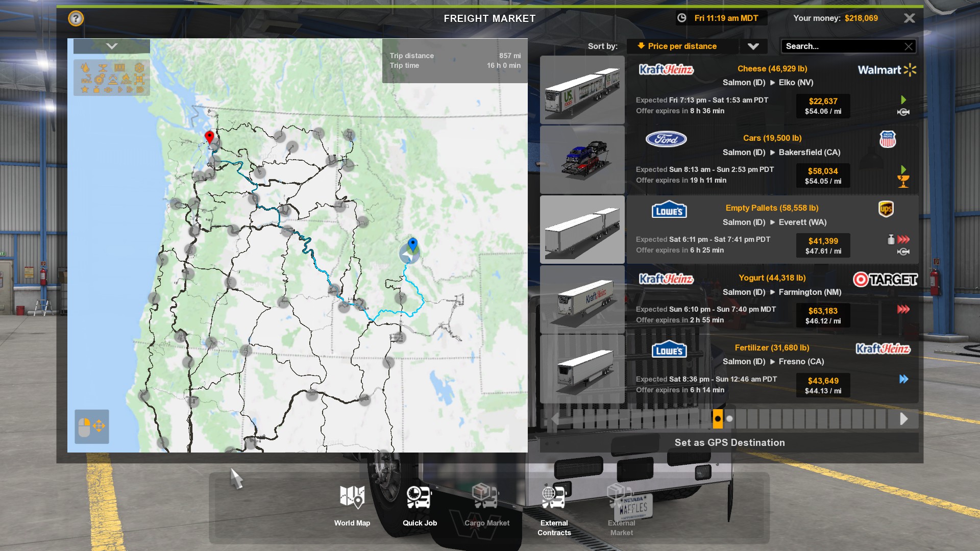Click the UPS logo on Empty Pallets job
980x551 pixels.
[886, 209]
